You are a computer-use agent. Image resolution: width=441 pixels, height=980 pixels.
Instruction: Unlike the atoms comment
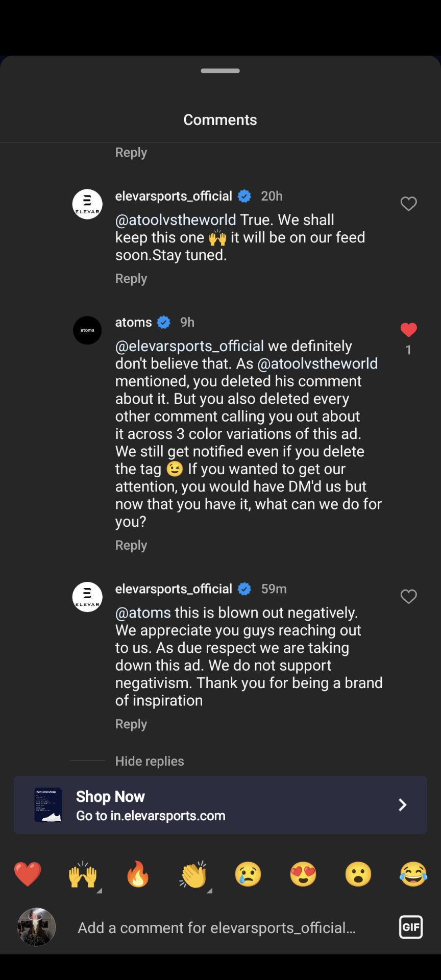409,330
